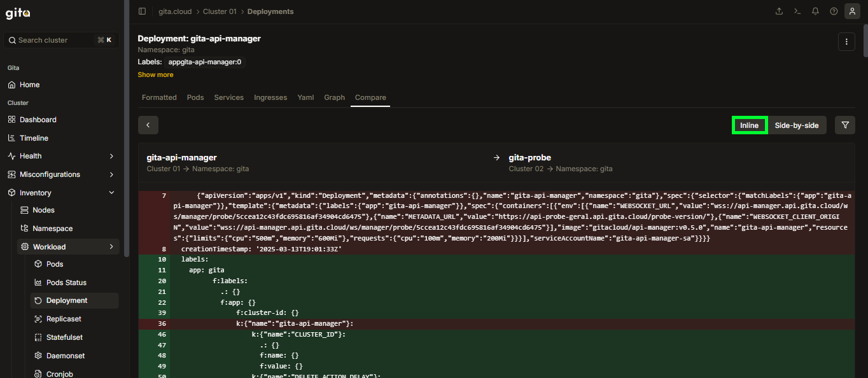Click diff line 49 f:value
868x378 pixels.
pos(496,367)
